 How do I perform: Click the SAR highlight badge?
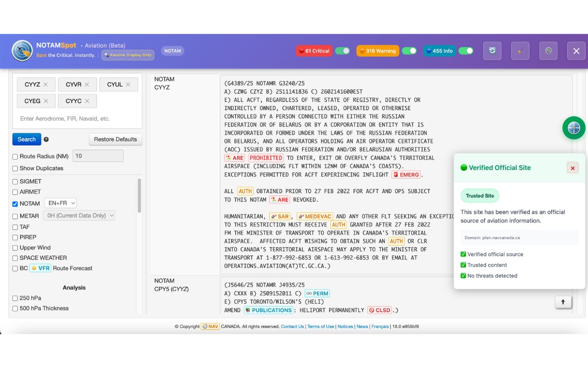tap(280, 216)
